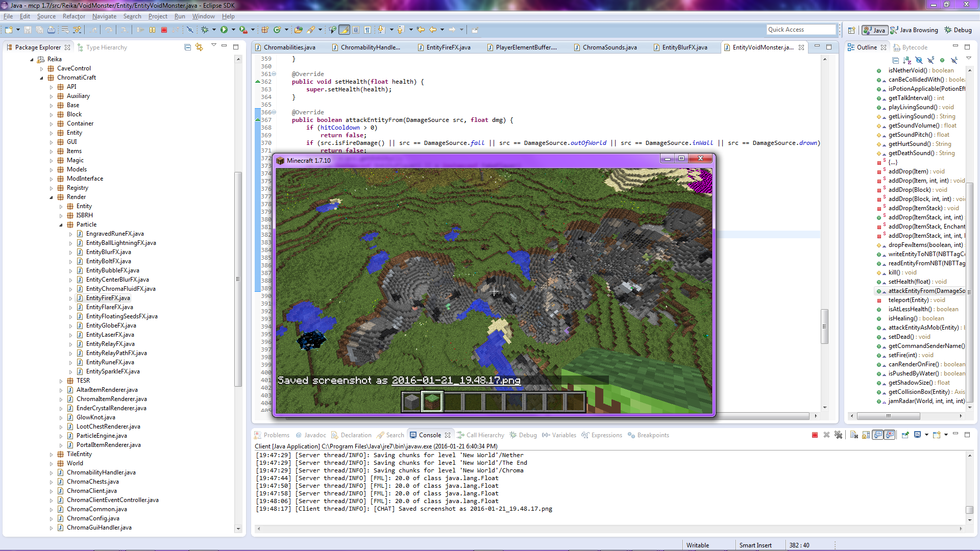Open the Problems tab

pyautogui.click(x=272, y=435)
